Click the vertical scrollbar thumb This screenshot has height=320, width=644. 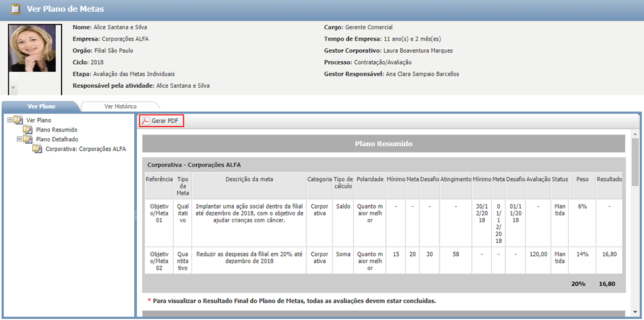pyautogui.click(x=635, y=162)
